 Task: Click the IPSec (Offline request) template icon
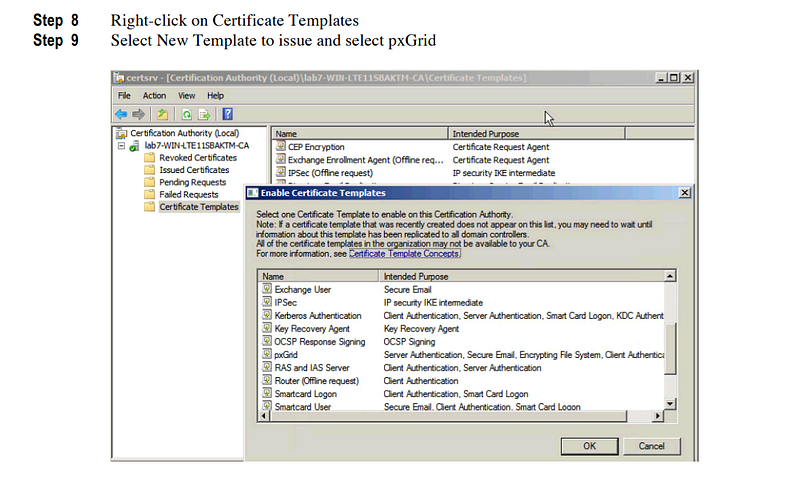tap(281, 172)
